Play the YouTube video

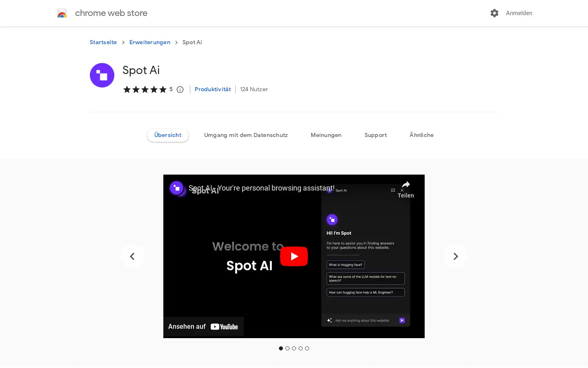click(x=294, y=256)
